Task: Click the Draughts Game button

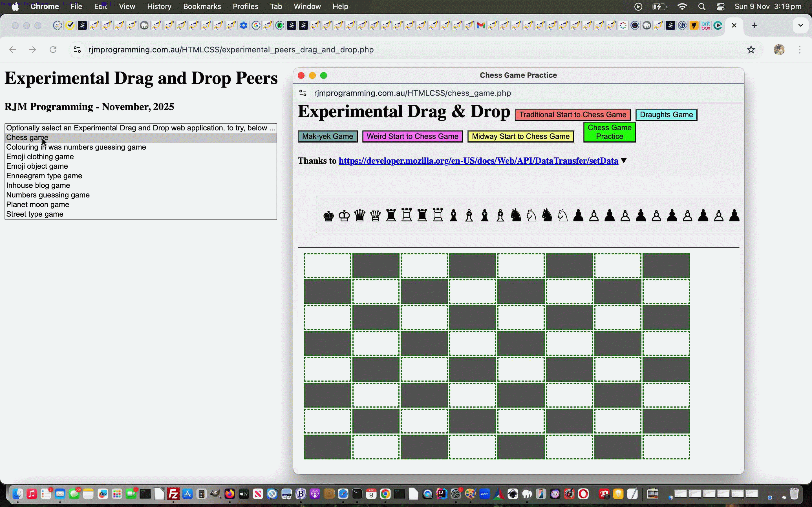Action: coord(666,114)
